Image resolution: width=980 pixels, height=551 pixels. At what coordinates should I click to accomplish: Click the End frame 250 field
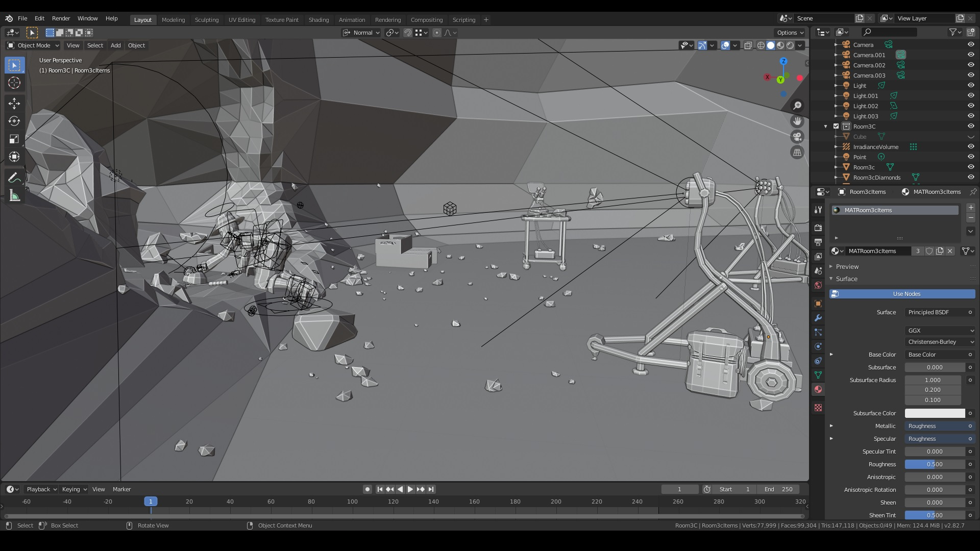click(x=779, y=490)
